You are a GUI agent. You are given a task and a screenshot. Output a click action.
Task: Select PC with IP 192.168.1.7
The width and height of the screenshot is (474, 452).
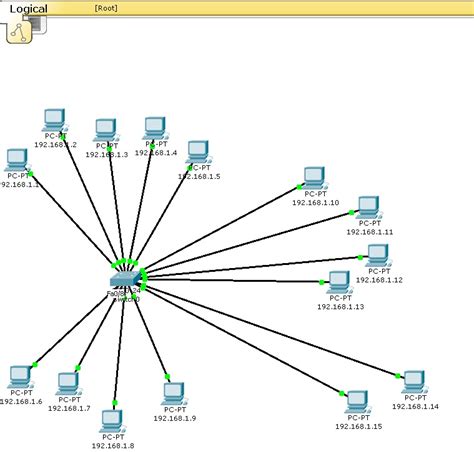[x=69, y=384]
